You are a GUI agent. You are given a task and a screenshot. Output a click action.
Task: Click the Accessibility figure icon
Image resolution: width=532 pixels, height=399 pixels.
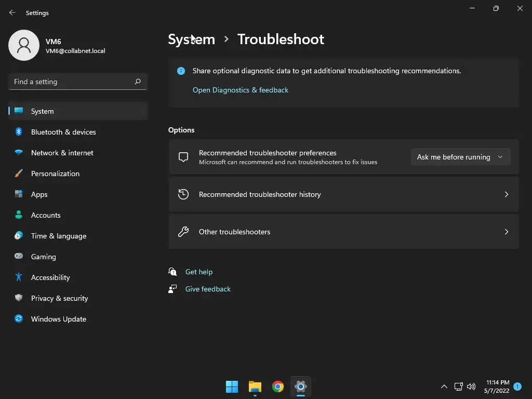coord(19,277)
